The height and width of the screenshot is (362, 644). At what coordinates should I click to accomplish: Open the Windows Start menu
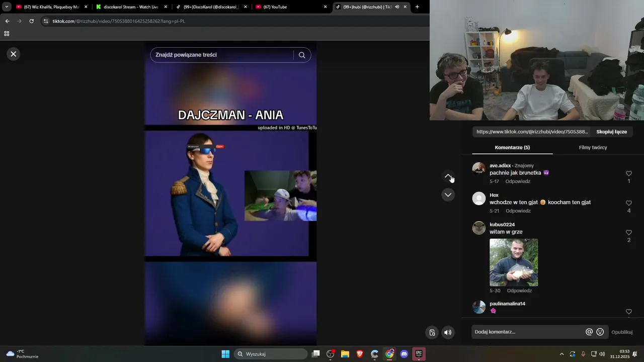[x=225, y=354]
